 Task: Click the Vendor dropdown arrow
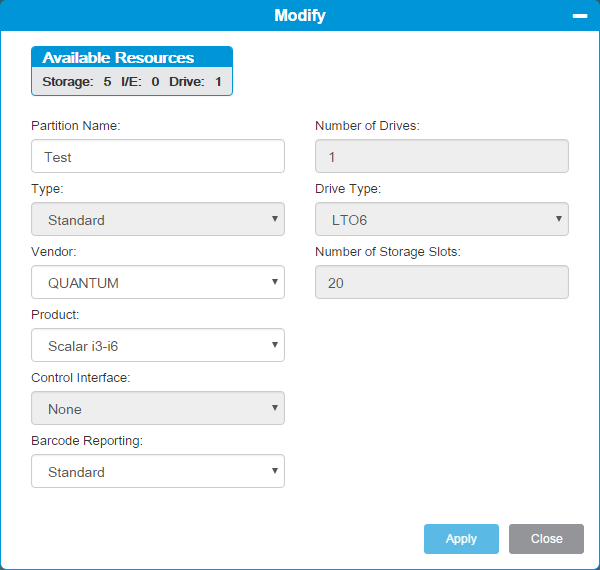[275, 282]
